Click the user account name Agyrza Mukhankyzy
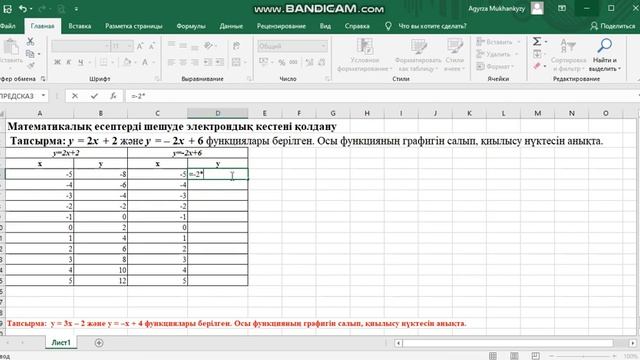Screen dimensions: 640x360 (x=496, y=9)
